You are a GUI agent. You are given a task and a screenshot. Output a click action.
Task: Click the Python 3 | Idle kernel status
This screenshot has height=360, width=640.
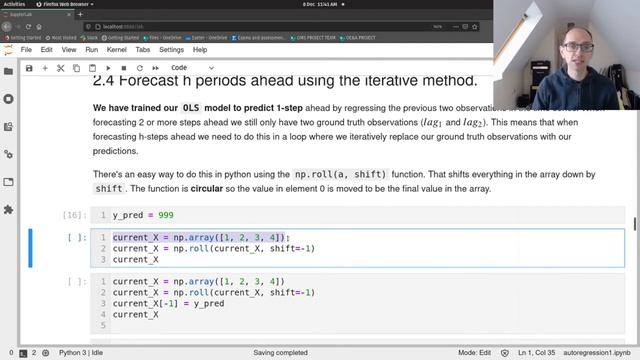(81, 353)
